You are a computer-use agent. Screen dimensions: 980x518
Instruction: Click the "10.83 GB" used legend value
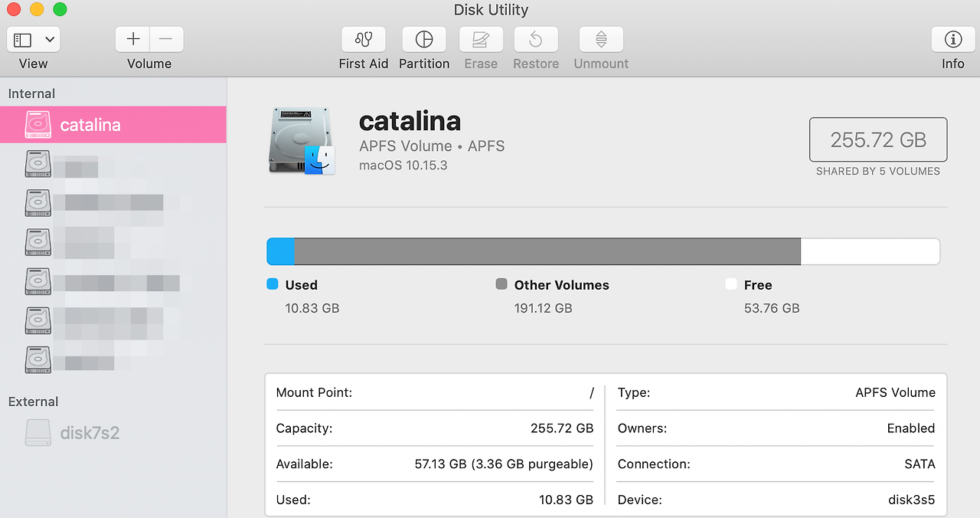pos(312,308)
